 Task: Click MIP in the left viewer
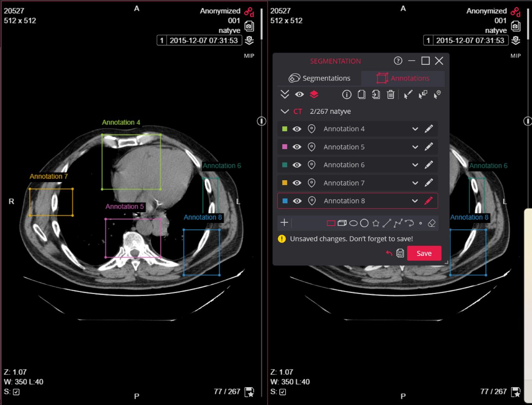tap(249, 56)
